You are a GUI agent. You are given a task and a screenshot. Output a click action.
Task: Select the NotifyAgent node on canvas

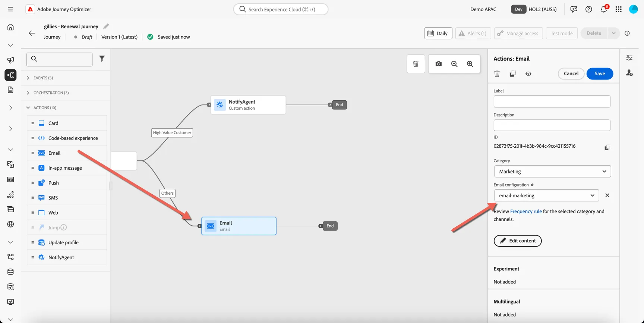click(x=248, y=105)
